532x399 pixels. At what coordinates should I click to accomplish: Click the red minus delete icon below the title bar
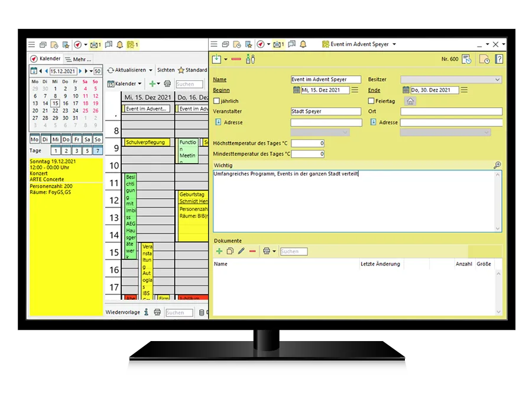coord(236,59)
